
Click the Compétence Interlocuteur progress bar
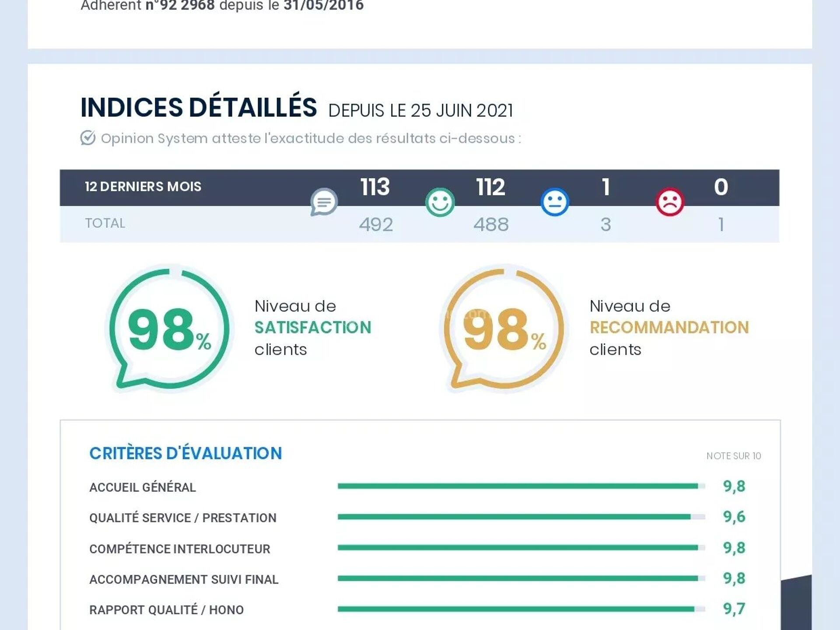click(521, 548)
